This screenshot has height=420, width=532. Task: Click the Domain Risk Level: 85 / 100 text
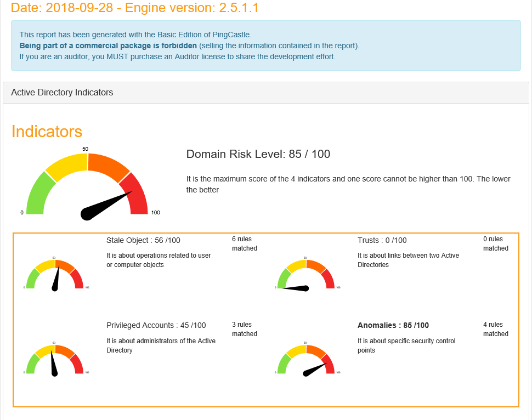pos(258,154)
